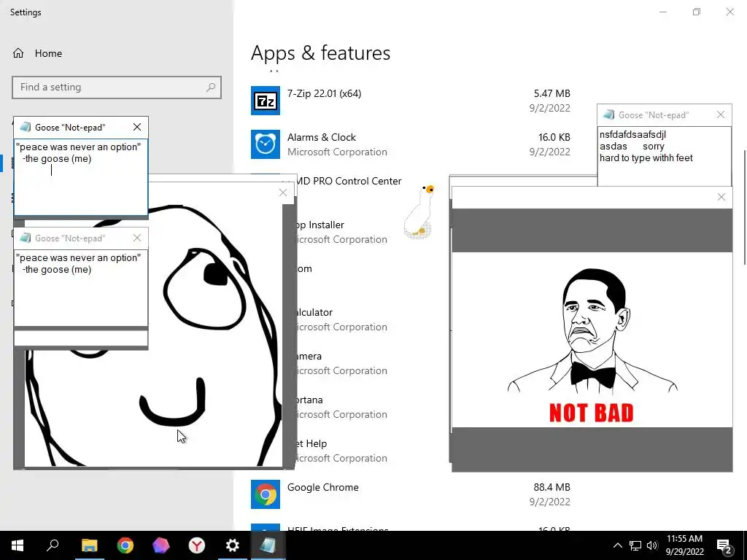Close the Settings window

729,12
